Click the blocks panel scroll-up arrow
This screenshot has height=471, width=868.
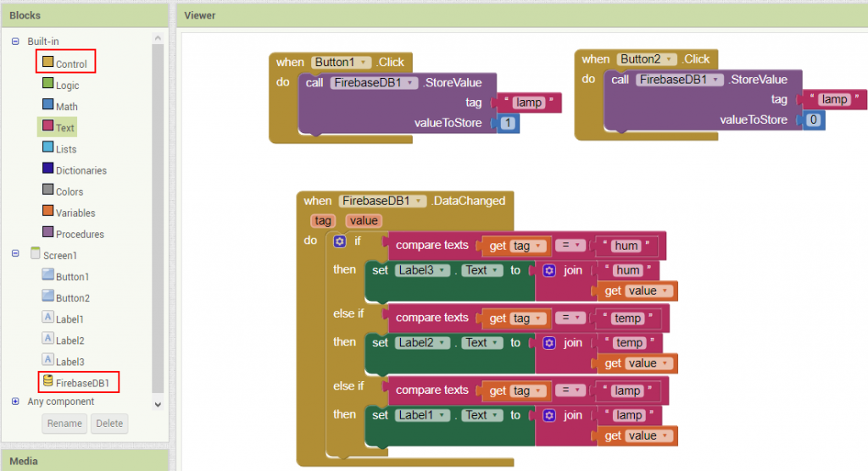(x=158, y=37)
